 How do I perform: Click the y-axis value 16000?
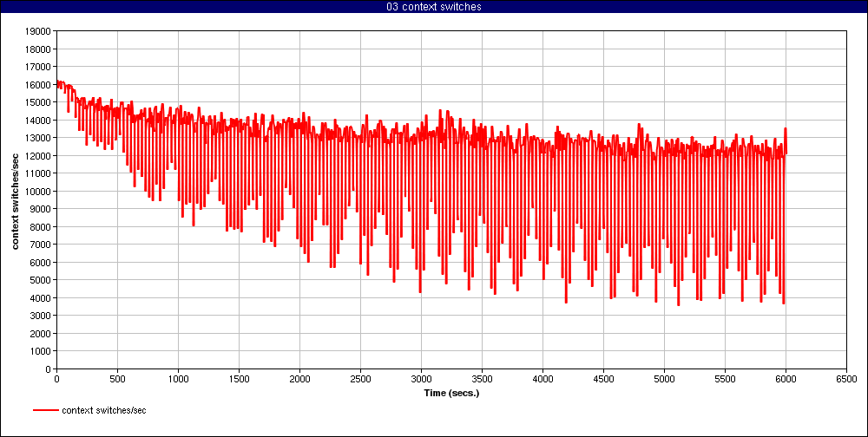pyautogui.click(x=38, y=85)
